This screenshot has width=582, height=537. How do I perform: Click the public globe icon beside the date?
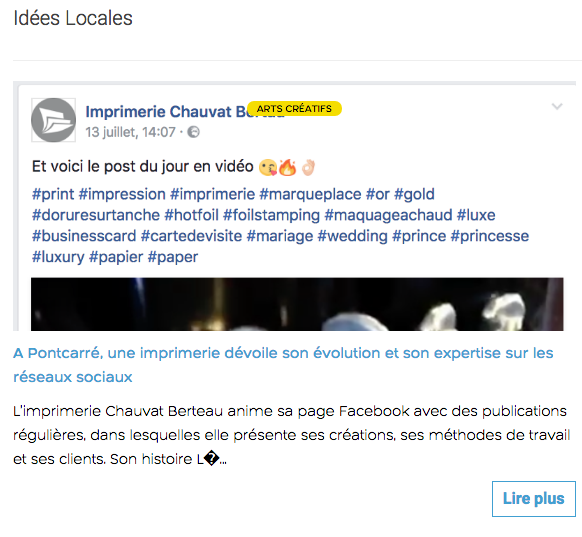(193, 132)
